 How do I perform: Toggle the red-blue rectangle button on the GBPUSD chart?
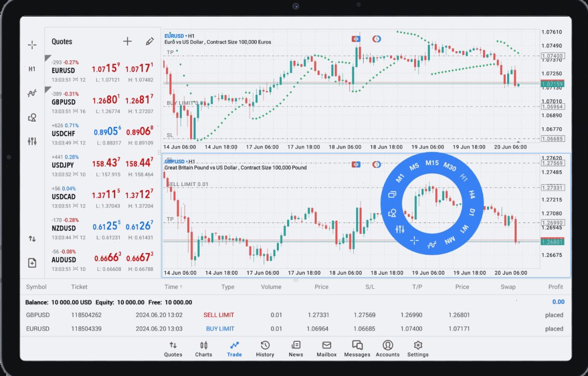pyautogui.click(x=356, y=164)
